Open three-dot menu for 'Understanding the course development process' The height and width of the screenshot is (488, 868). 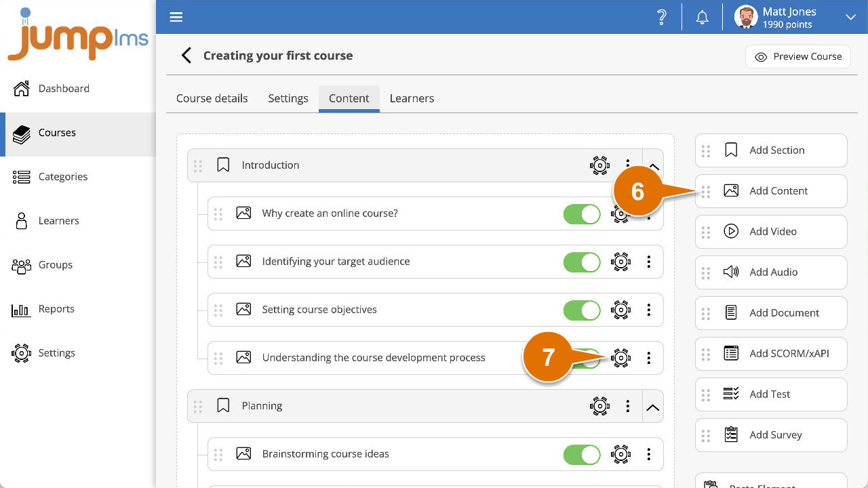click(649, 359)
